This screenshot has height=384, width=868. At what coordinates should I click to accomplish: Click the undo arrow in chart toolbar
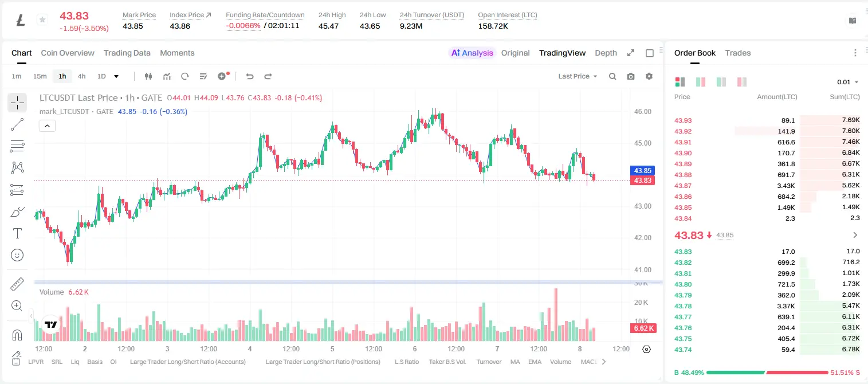tap(249, 76)
